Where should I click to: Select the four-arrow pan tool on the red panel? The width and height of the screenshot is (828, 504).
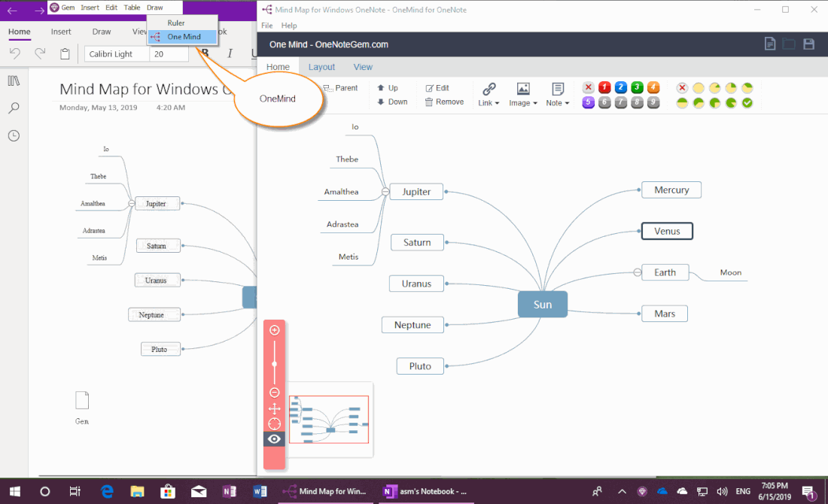pyautogui.click(x=274, y=408)
